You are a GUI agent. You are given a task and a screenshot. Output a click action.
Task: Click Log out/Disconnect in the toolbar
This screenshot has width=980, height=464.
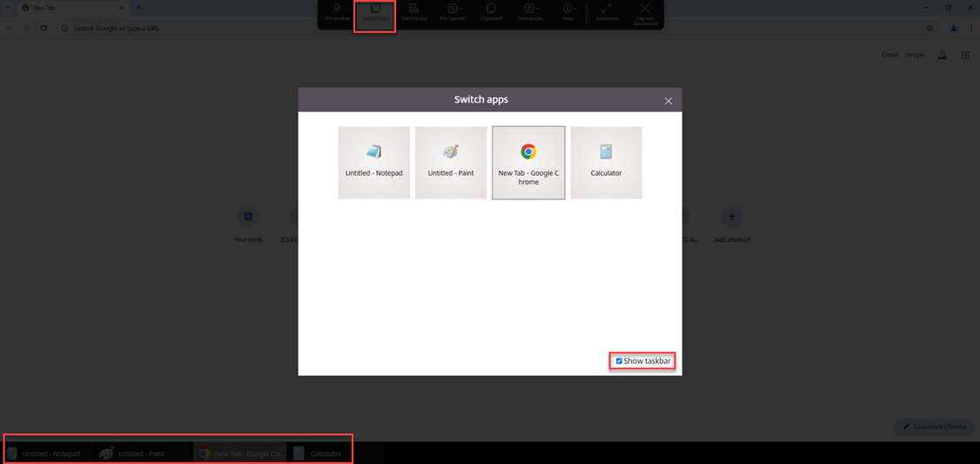click(x=645, y=13)
